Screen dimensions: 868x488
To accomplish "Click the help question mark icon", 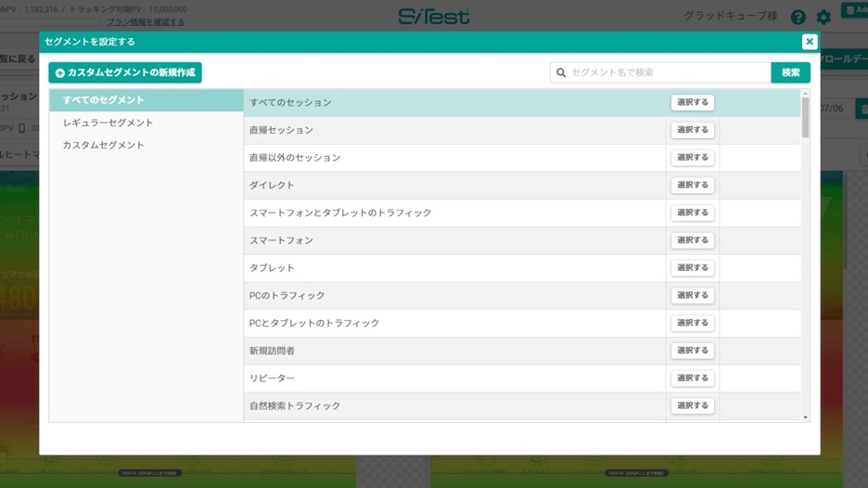I will pyautogui.click(x=798, y=18).
